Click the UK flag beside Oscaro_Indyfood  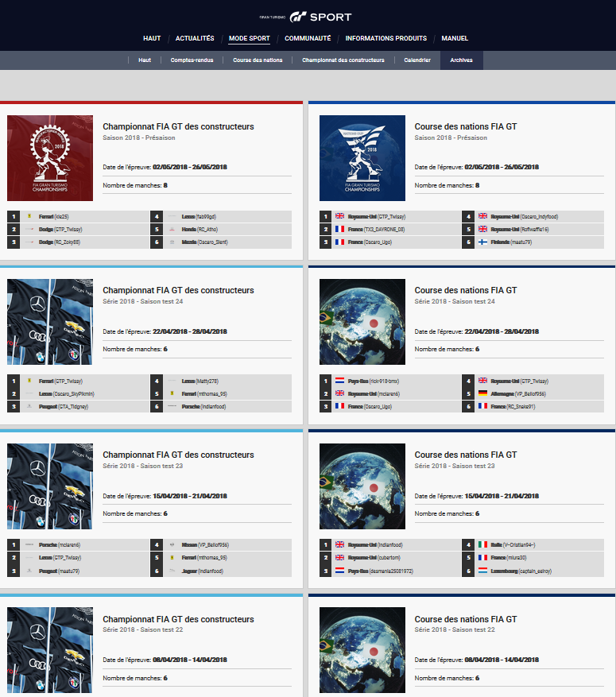(x=482, y=216)
